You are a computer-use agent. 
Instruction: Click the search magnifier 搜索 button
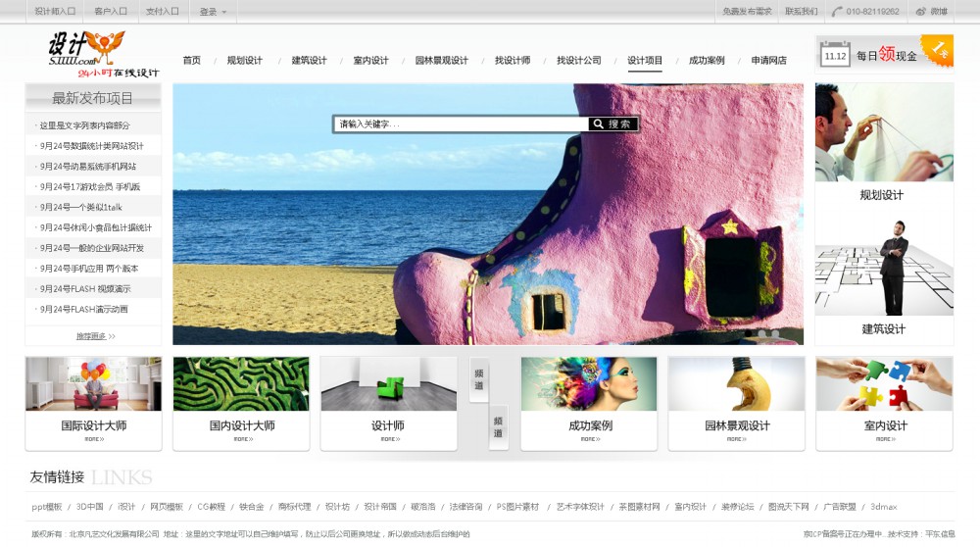tap(612, 124)
